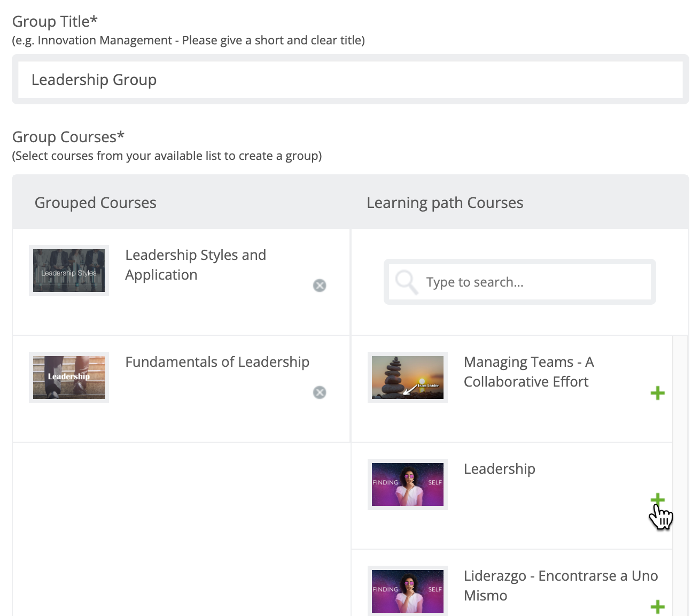The height and width of the screenshot is (616, 700).
Task: Select Managing Teams - A Collaborative Effort title
Action: pos(529,372)
